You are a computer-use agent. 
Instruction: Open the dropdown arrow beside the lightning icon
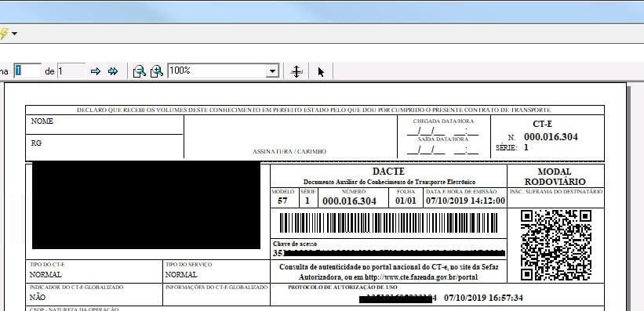pyautogui.click(x=14, y=34)
